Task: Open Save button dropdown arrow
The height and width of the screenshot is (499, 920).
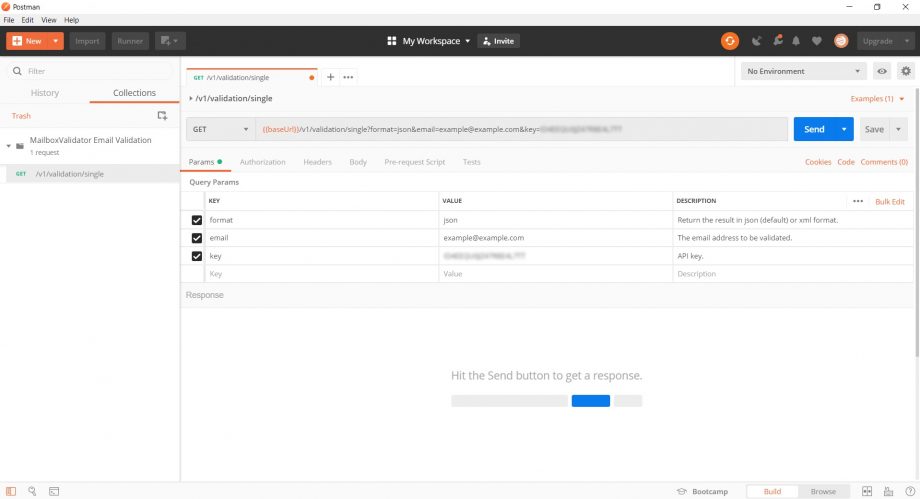Action: click(x=898, y=129)
